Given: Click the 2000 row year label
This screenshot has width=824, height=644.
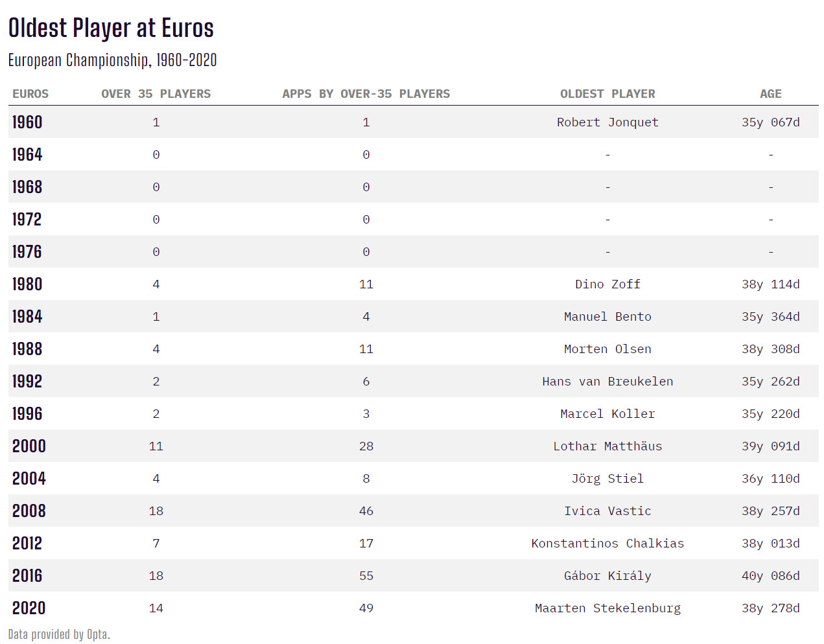Looking at the screenshot, I should click(x=29, y=446).
